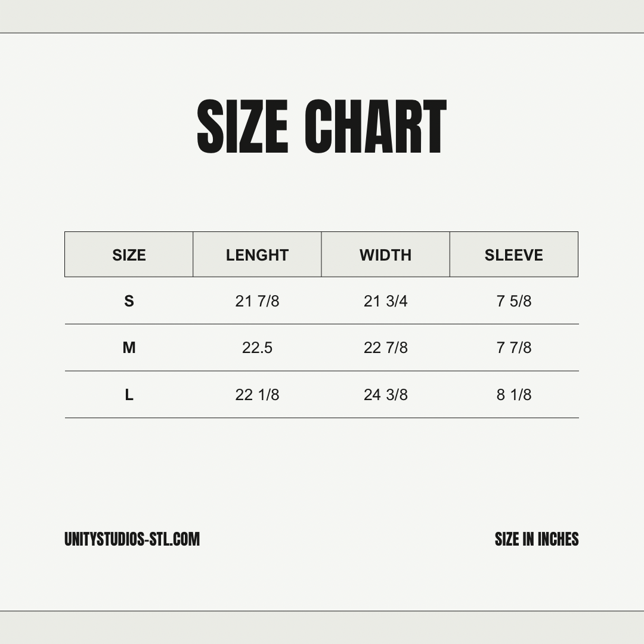Click the 22 1/8 length value

tap(257, 395)
